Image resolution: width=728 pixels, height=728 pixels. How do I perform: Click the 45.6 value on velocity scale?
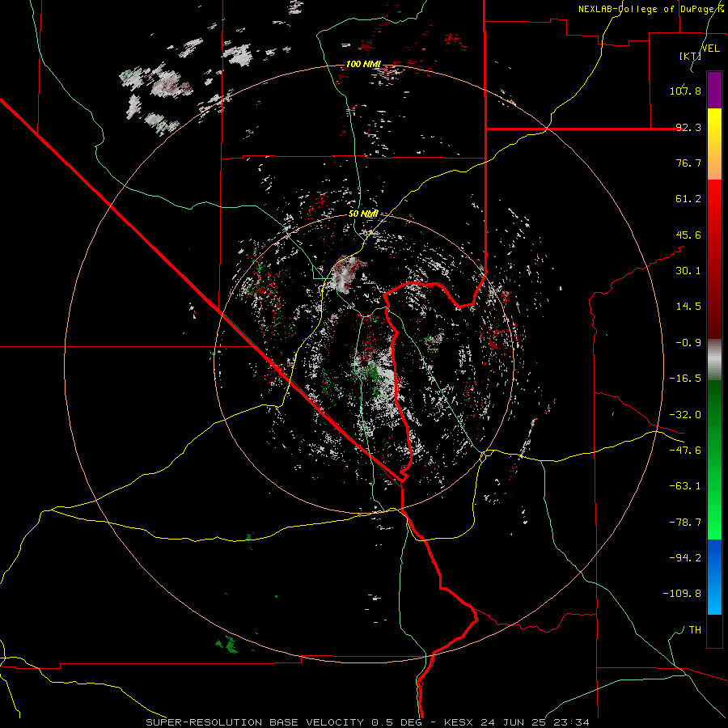tap(688, 235)
